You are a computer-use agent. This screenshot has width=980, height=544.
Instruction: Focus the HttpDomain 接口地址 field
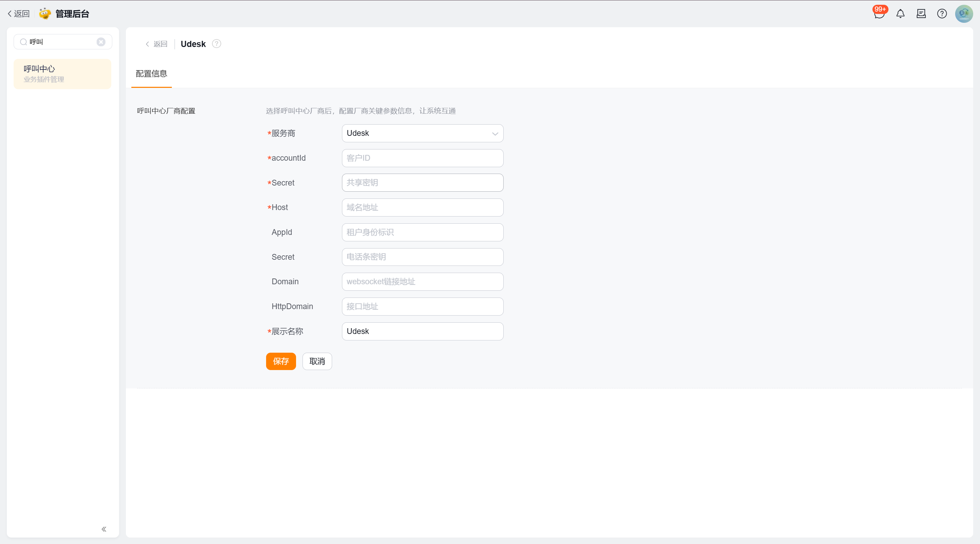click(x=423, y=306)
